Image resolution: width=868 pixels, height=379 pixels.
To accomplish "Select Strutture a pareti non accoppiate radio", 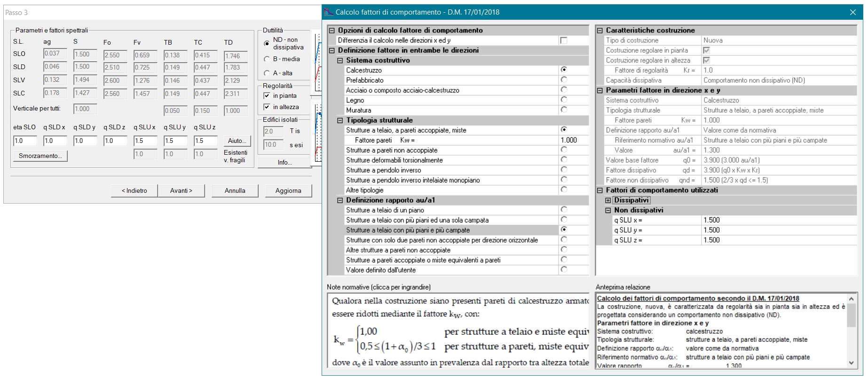I will pyautogui.click(x=564, y=150).
